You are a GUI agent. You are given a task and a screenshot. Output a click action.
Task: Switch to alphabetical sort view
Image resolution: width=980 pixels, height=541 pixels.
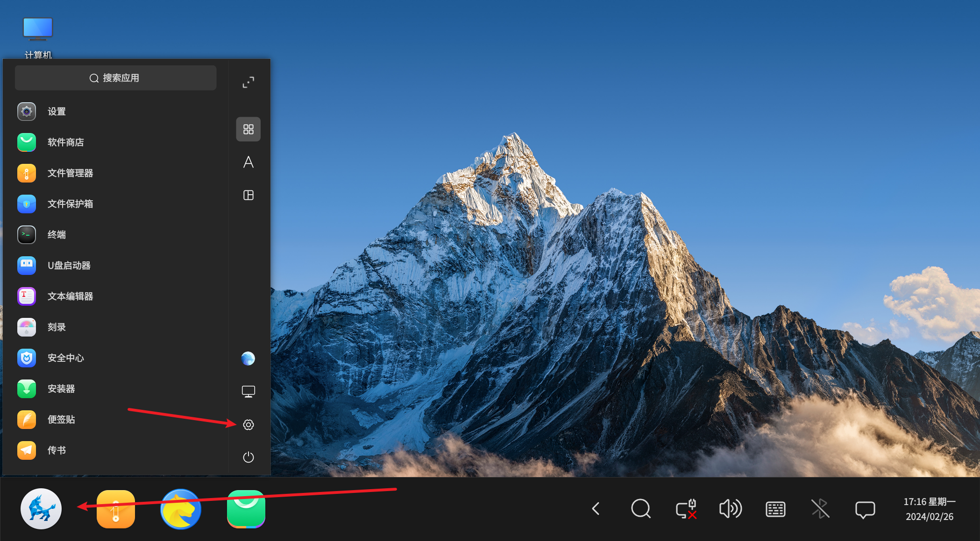(248, 162)
